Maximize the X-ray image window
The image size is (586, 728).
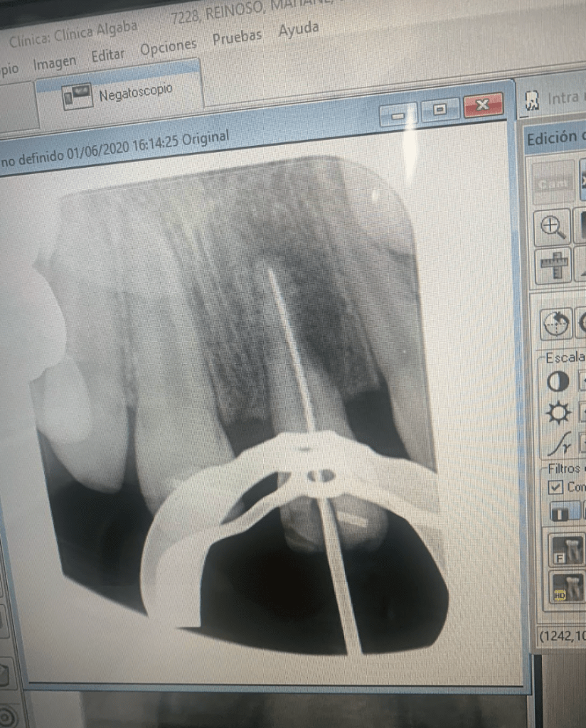[x=440, y=109]
